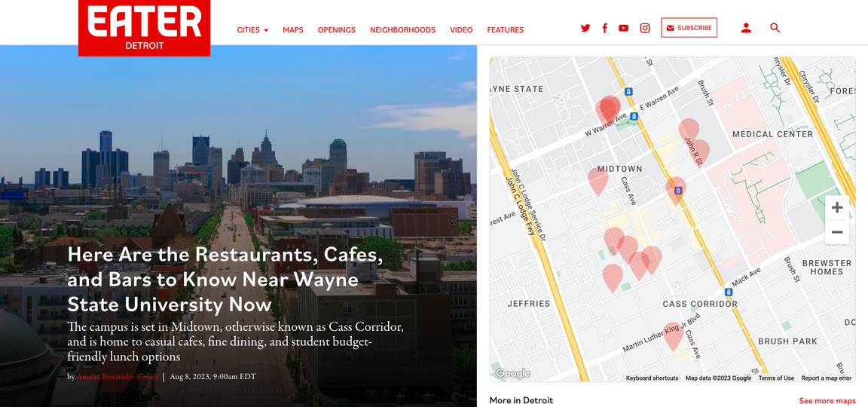Select the map pin on Martin Luther King Jr Blvd
The width and height of the screenshot is (868, 407).
point(673,335)
